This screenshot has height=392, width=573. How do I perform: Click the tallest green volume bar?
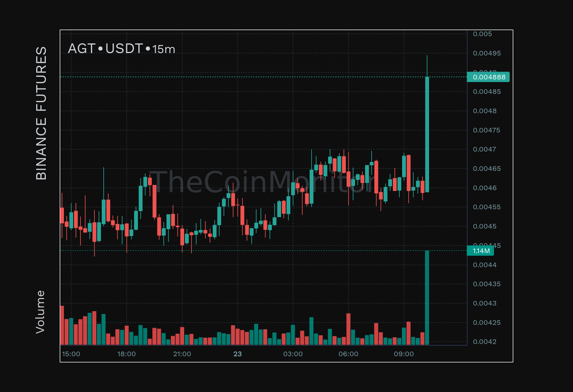tap(427, 297)
